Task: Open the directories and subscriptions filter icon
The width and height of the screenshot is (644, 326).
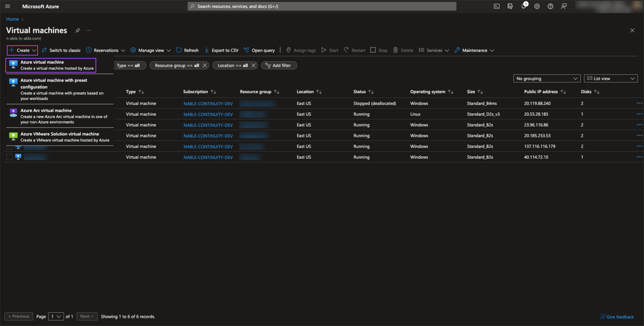Action: (x=510, y=6)
